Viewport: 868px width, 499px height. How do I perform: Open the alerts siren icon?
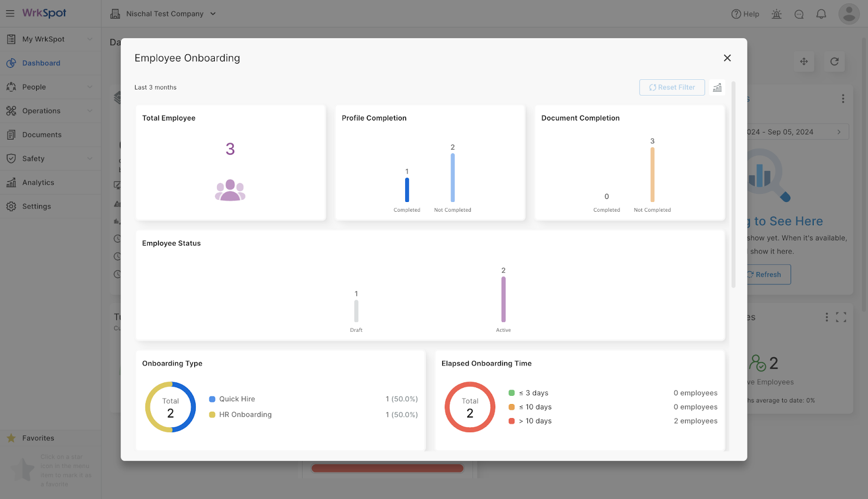coord(777,14)
